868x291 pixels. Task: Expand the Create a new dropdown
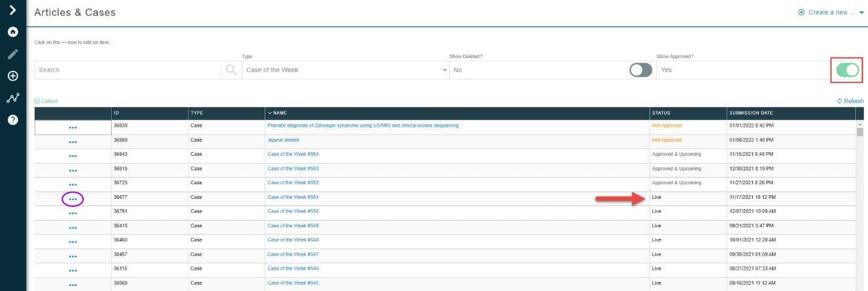[831, 12]
